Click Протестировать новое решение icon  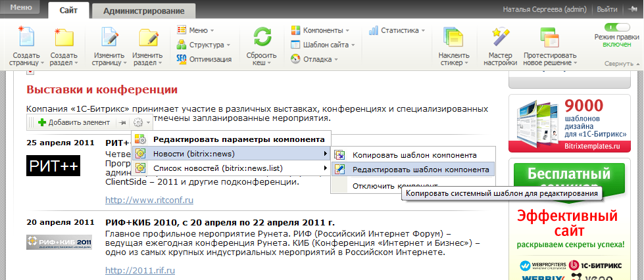pyautogui.click(x=549, y=37)
